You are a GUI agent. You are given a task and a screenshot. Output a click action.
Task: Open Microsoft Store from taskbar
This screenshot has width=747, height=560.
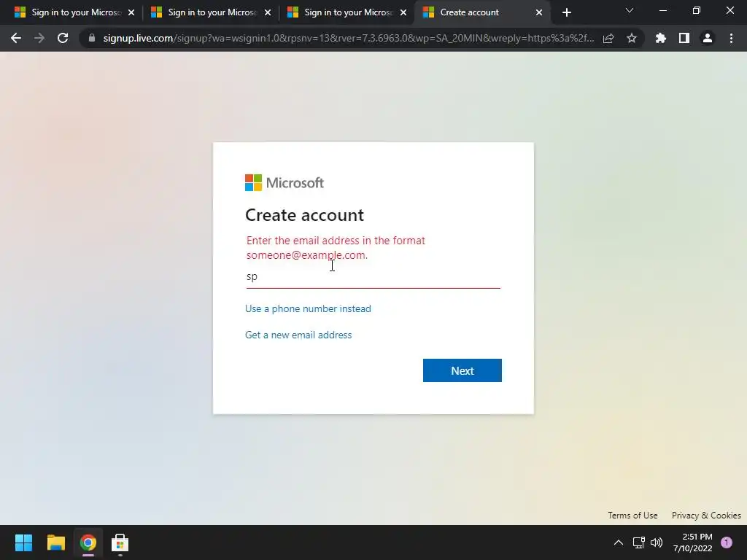click(120, 542)
